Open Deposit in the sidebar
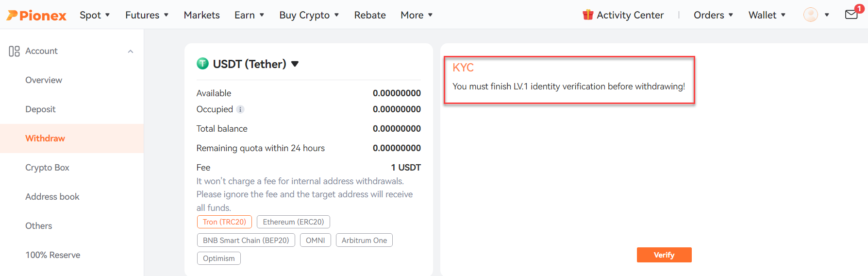Image resolution: width=868 pixels, height=276 pixels. pos(40,109)
